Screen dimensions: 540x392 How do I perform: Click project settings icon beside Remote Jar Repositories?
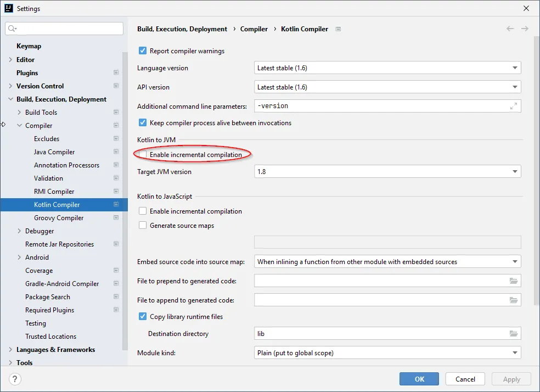[x=116, y=244]
